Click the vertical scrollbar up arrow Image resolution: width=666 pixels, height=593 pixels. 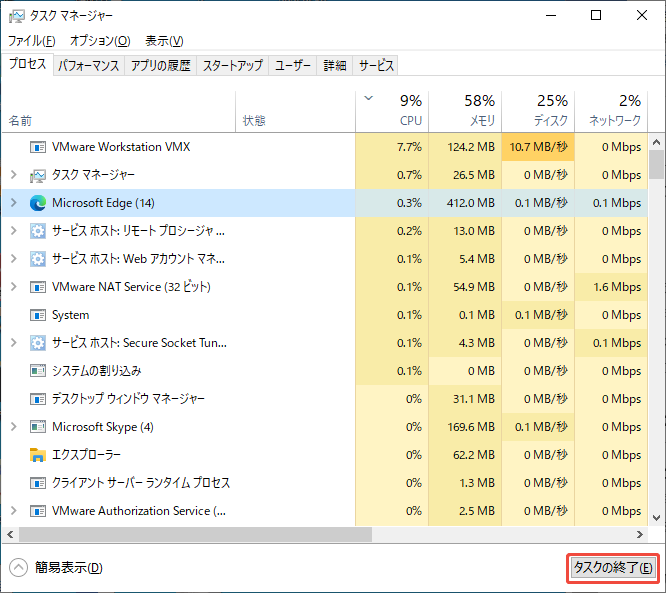656,142
